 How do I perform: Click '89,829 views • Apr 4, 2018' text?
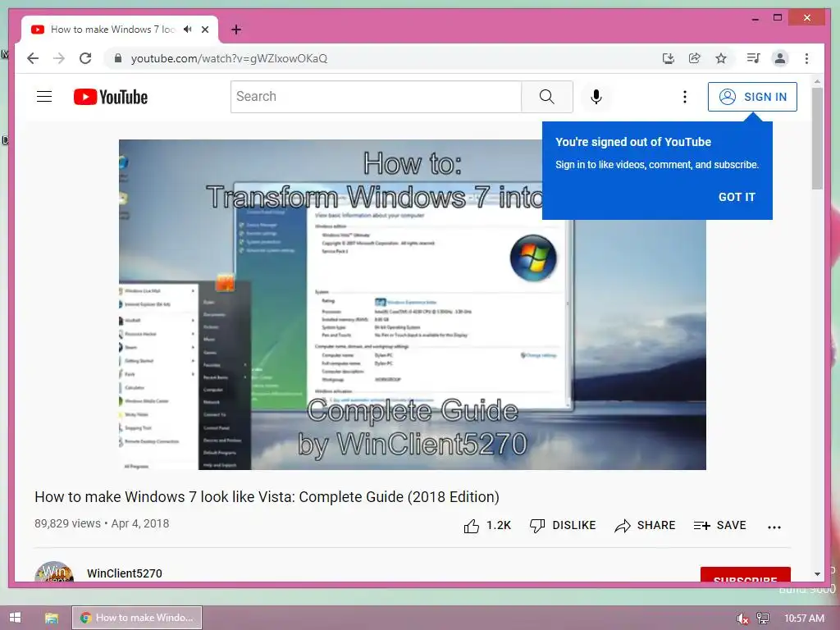[102, 523]
